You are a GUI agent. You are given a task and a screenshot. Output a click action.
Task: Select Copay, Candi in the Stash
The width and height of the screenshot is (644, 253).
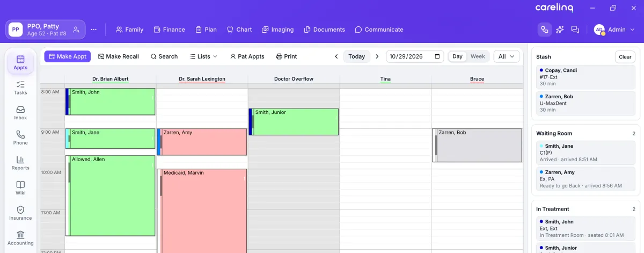pos(586,77)
